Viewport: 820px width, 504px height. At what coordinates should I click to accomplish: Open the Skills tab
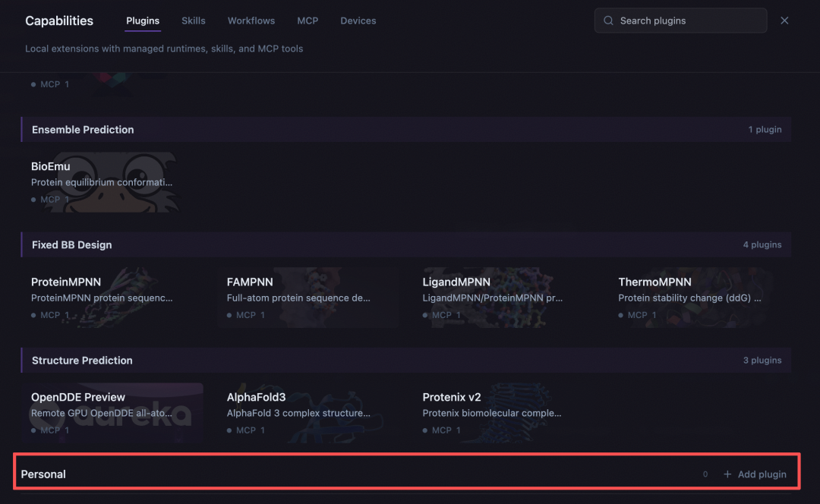(x=194, y=21)
